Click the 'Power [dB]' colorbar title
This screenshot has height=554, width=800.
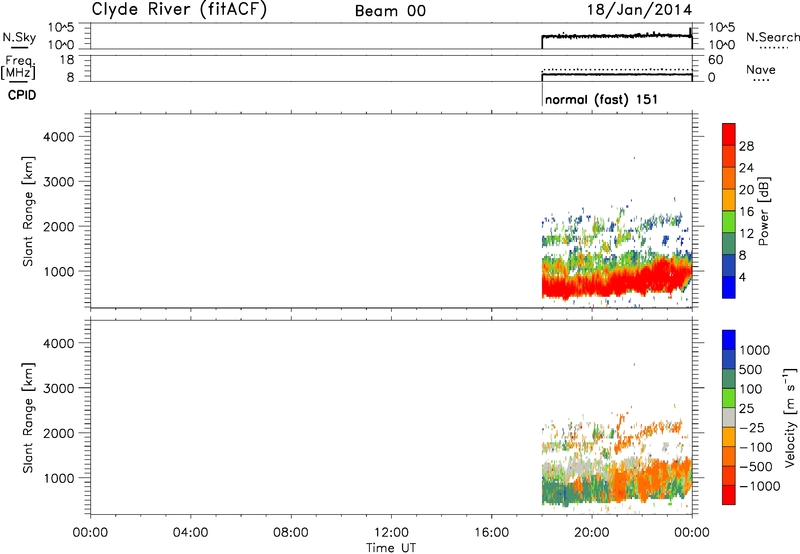763,211
